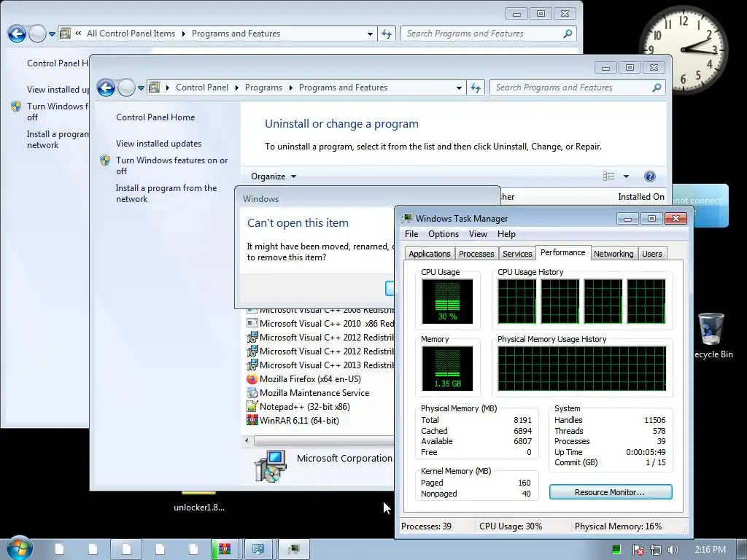Click the Firefox icon in the program list
Viewport: 747px width, 560px height.
252,379
